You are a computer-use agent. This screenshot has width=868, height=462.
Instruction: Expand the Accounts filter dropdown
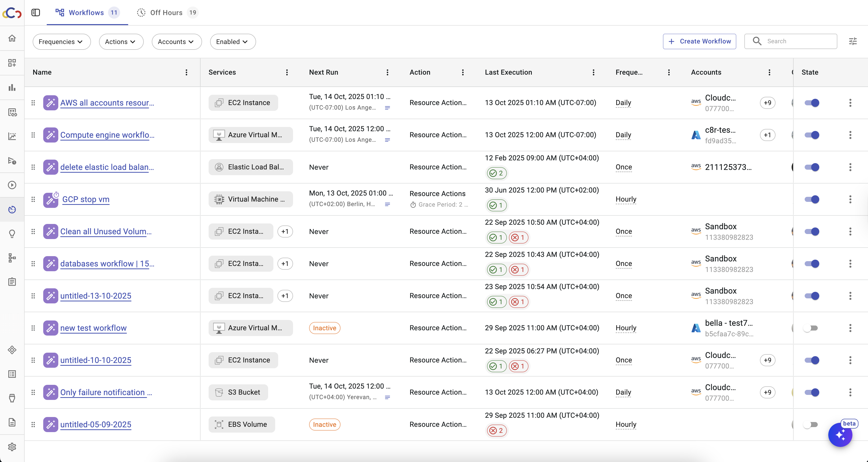tap(176, 42)
